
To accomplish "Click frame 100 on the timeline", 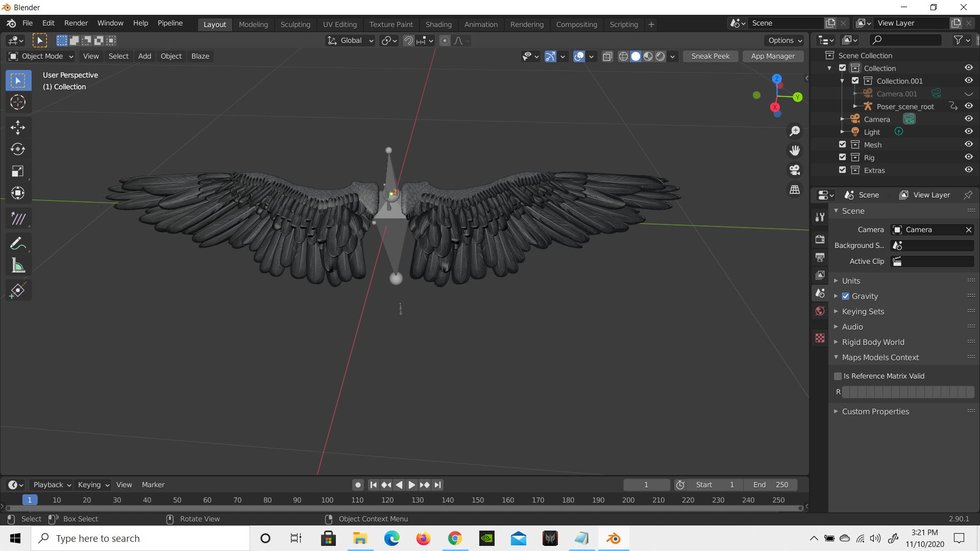I will click(327, 500).
